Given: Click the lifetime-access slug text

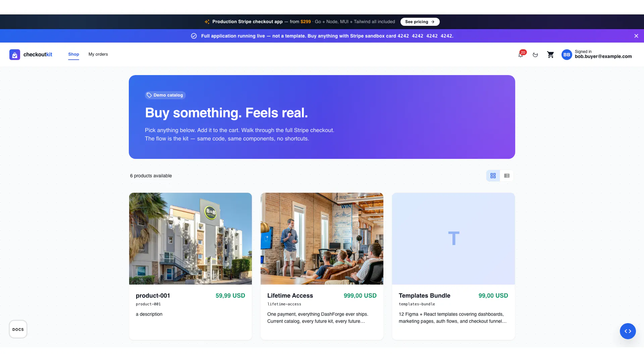Looking at the screenshot, I should pos(284,304).
